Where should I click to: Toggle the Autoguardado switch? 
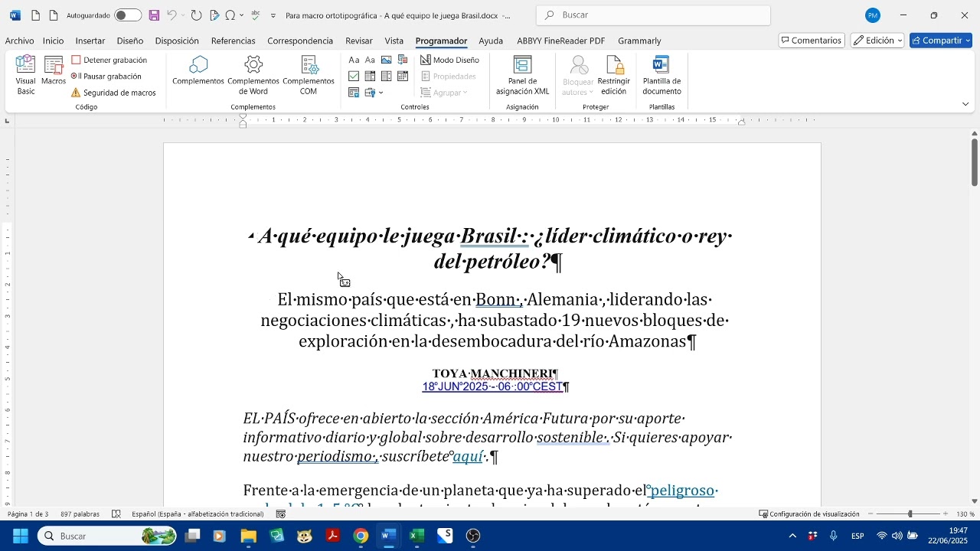coord(127,15)
